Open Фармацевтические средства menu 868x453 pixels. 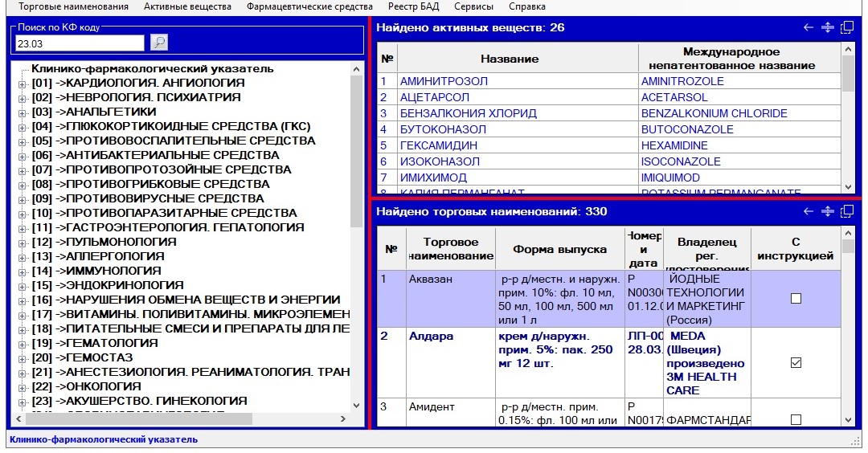click(x=309, y=6)
